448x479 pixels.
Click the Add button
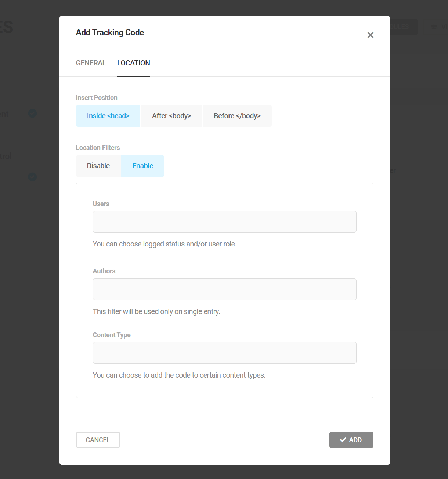pyautogui.click(x=351, y=440)
